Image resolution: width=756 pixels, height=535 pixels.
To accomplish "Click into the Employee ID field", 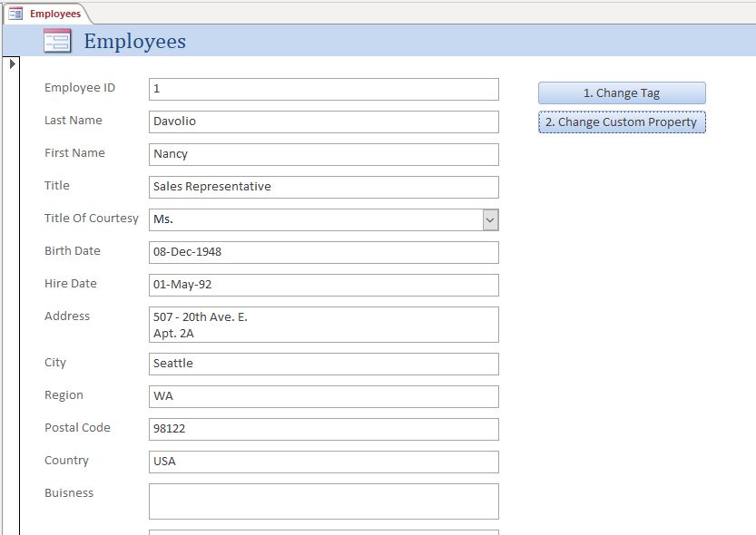I will point(323,89).
